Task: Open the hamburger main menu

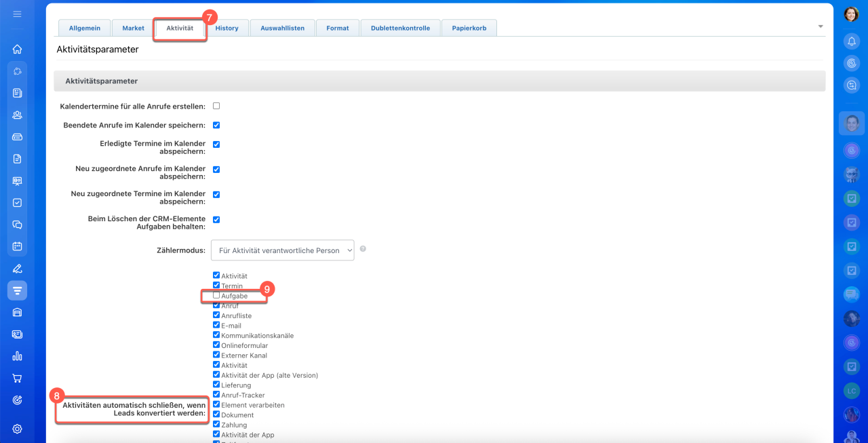Action: (17, 14)
